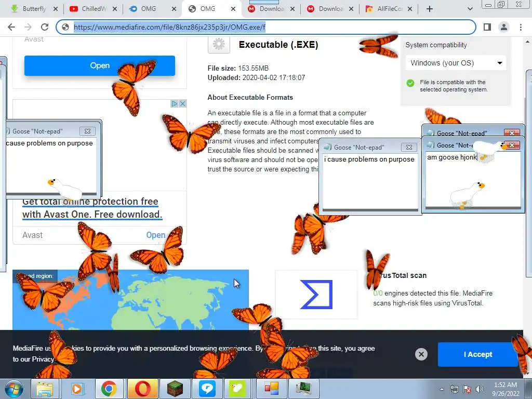532x399 pixels.
Task: Open Google Chrome from the taskbar
Action: coord(109,389)
